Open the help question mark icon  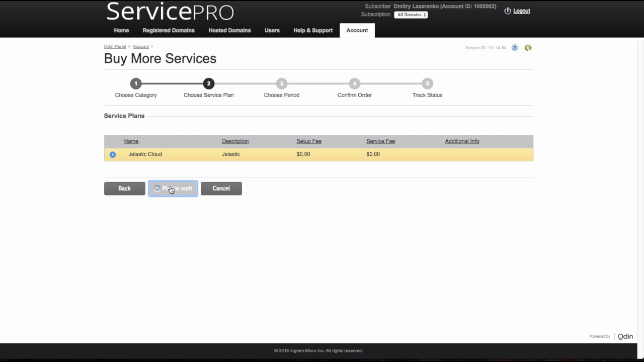515,48
